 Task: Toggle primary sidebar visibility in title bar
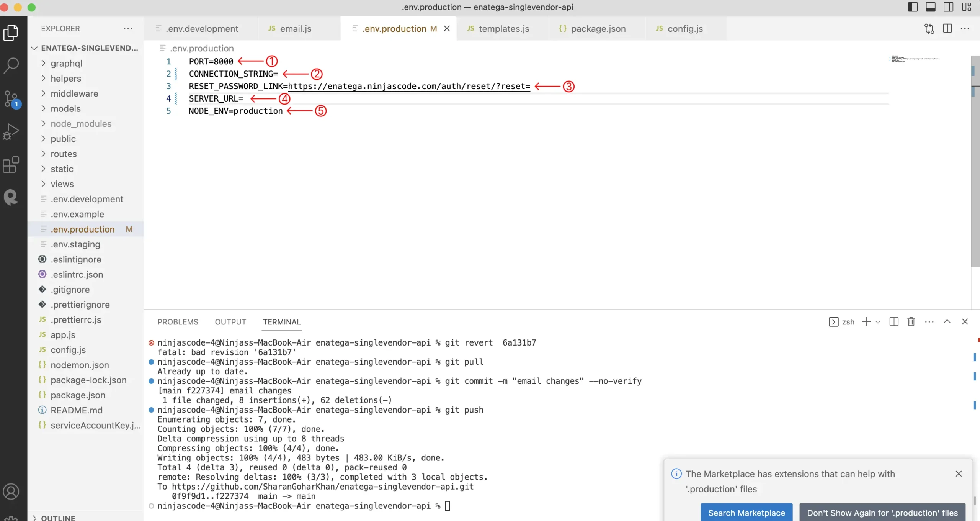click(913, 7)
